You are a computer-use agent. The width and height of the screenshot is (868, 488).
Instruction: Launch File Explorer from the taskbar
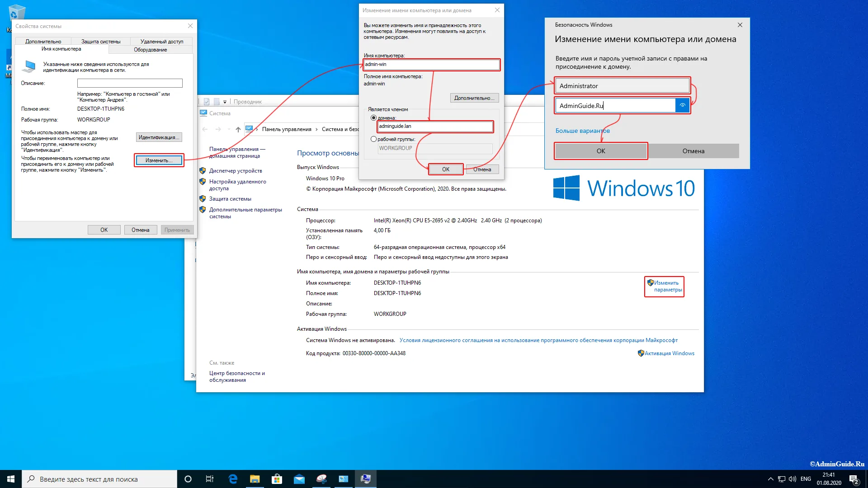tap(255, 479)
